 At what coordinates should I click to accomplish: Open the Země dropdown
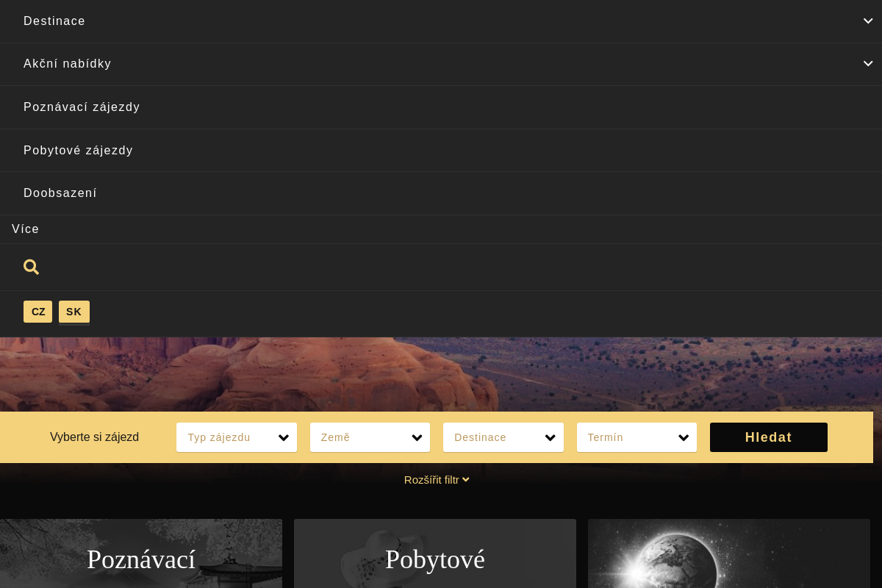point(370,437)
